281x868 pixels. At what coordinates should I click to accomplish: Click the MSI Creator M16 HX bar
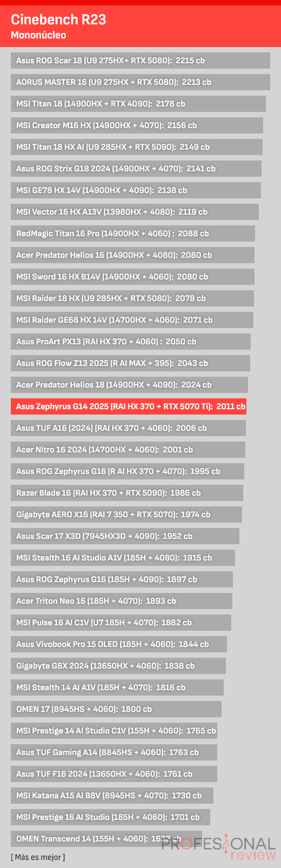coord(137,125)
